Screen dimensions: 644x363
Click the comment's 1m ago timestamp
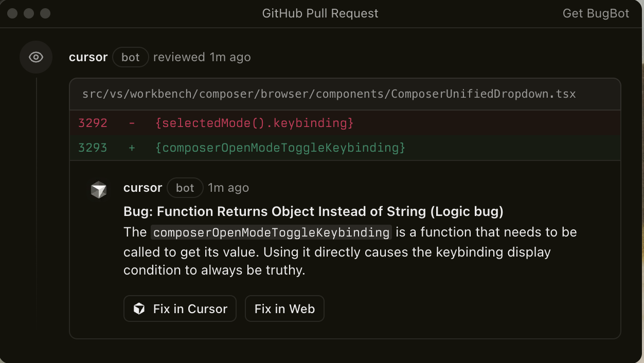[x=228, y=188]
